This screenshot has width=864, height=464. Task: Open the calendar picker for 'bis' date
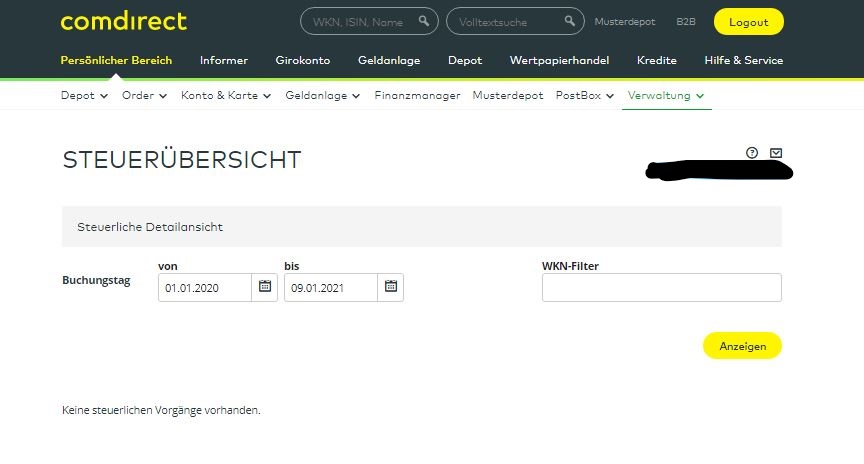click(391, 287)
